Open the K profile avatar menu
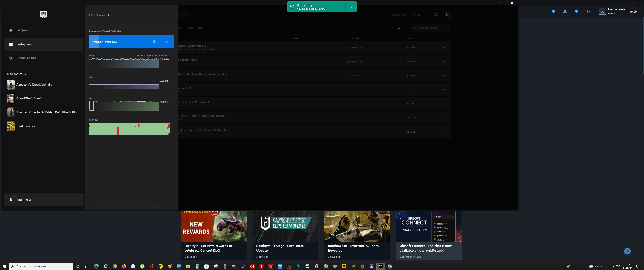This screenshot has height=270, width=644. tap(447, 15)
